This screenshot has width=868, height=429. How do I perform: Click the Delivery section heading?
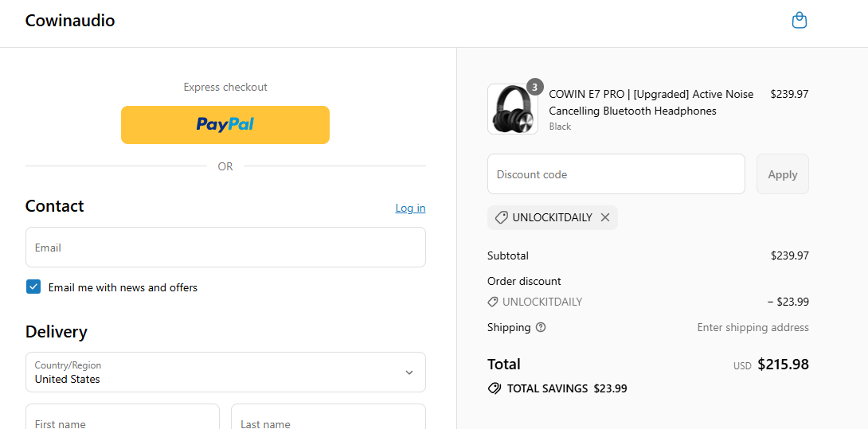tap(57, 332)
